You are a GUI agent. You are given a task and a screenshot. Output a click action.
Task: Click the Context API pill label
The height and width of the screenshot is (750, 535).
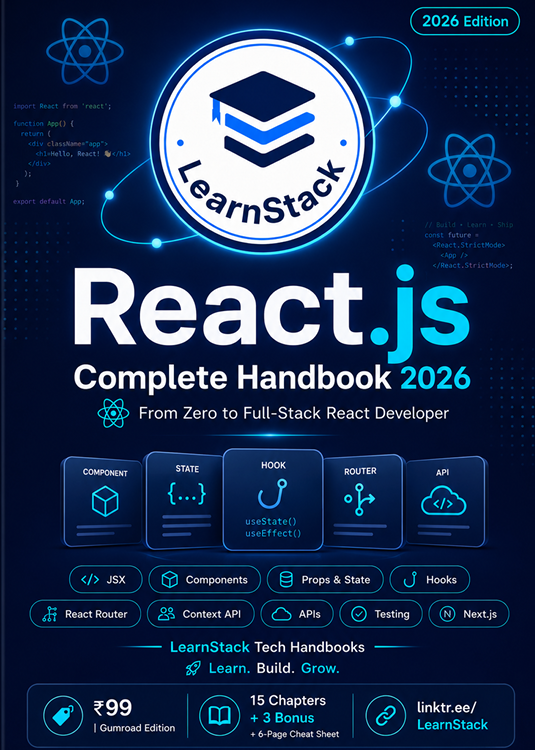coord(212,614)
